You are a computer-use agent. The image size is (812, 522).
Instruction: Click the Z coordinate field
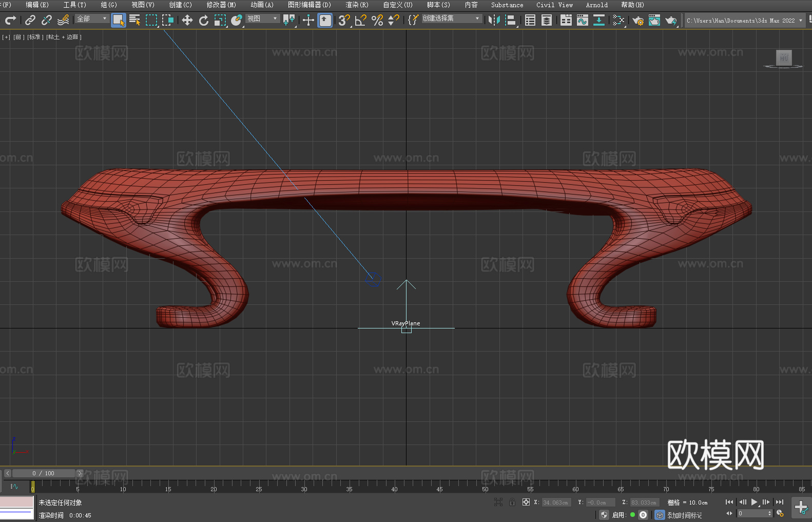pos(645,502)
